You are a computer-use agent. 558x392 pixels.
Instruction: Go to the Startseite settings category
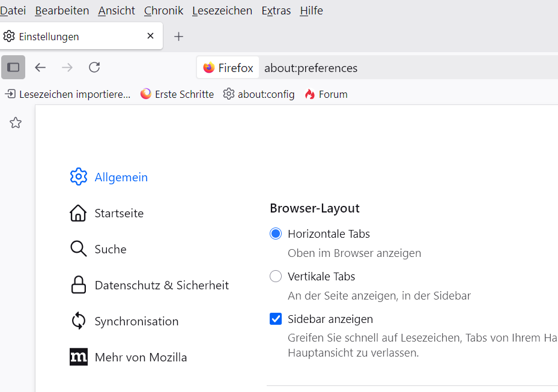(x=119, y=213)
